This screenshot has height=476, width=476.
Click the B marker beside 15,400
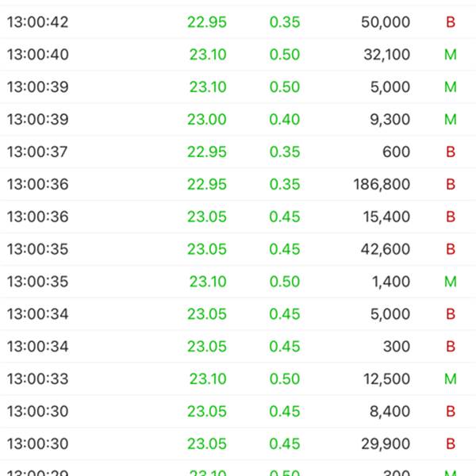tap(451, 217)
